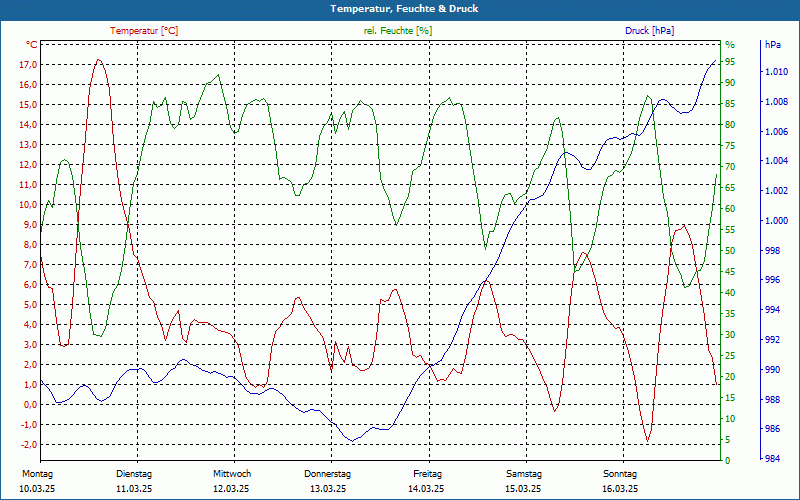Viewport: 800px width, 500px height.
Task: Click the Mittwoch day label
Action: point(232,474)
